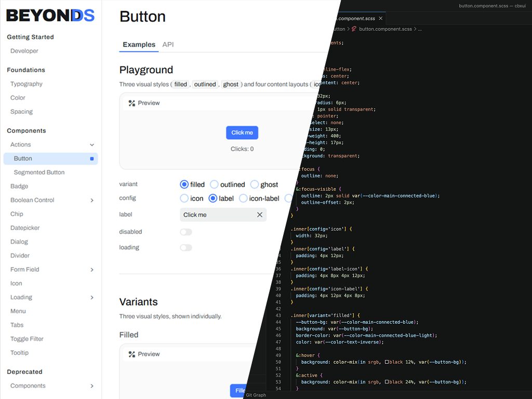Click the BEYONDS logo
The image size is (532, 399).
click(50, 16)
